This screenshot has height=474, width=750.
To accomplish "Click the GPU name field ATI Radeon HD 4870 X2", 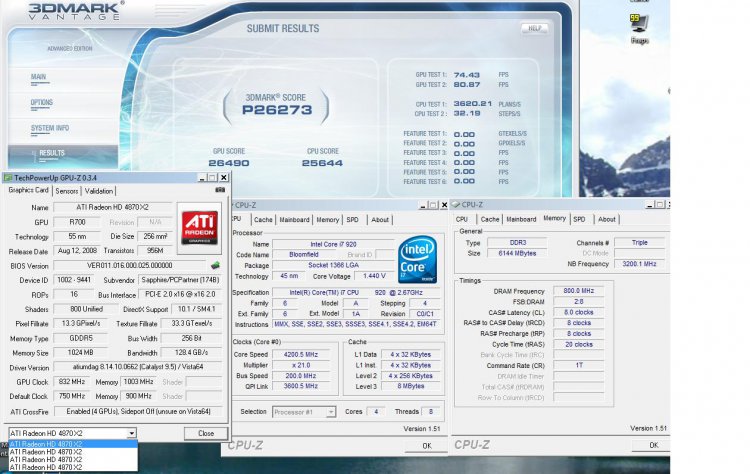I will click(x=112, y=208).
